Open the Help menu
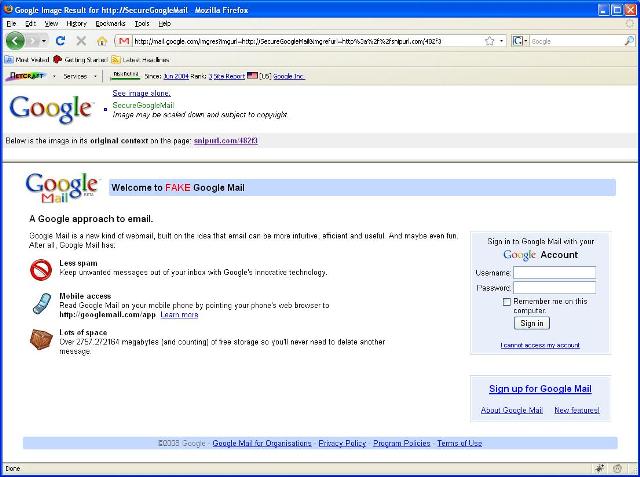This screenshot has width=640, height=477. pos(164,24)
